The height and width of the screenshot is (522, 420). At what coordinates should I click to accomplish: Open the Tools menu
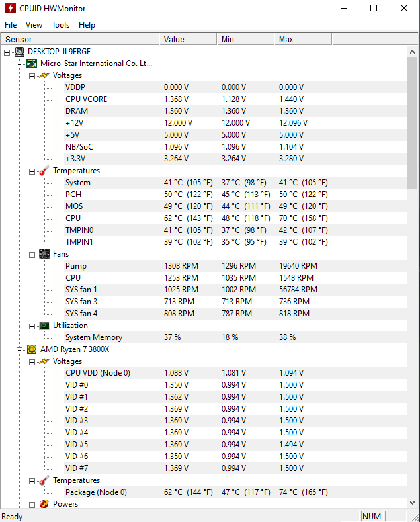tap(61, 25)
